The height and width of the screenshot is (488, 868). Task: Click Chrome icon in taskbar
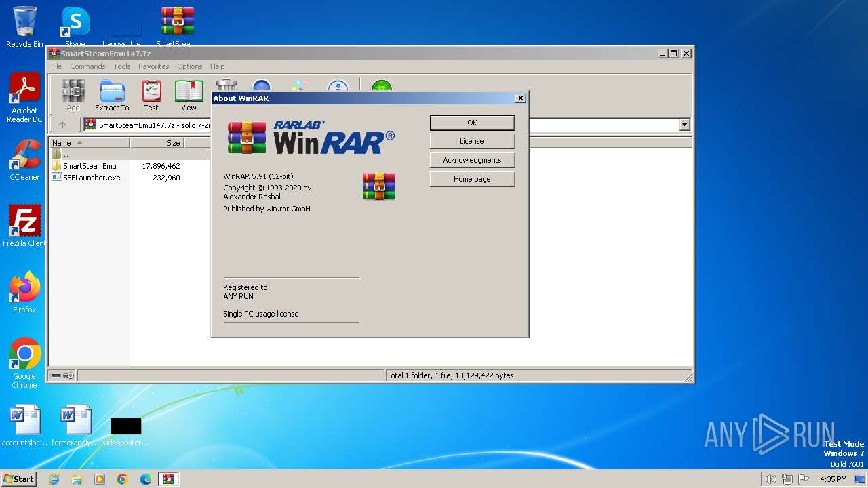click(123, 479)
